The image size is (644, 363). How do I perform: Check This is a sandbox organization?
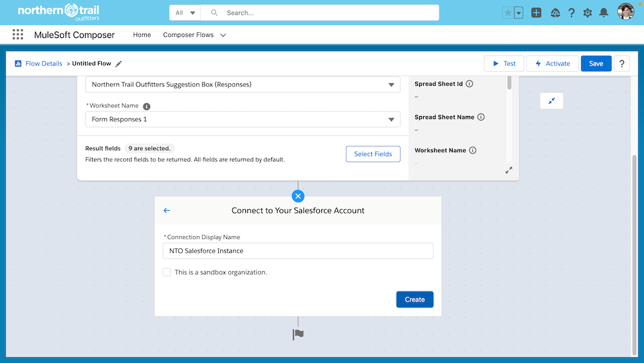[167, 272]
